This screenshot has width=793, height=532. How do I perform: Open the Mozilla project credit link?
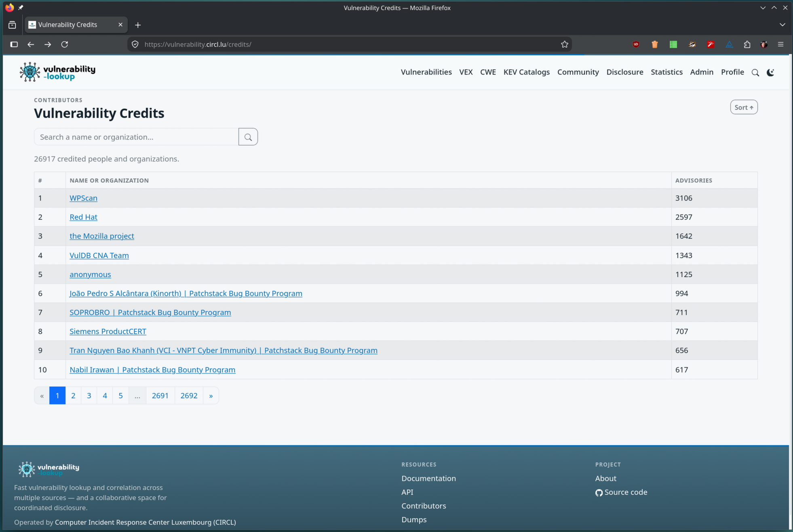pyautogui.click(x=102, y=236)
